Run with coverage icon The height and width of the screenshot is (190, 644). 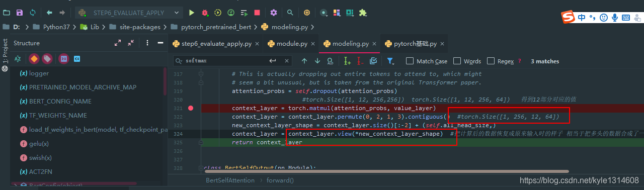218,12
